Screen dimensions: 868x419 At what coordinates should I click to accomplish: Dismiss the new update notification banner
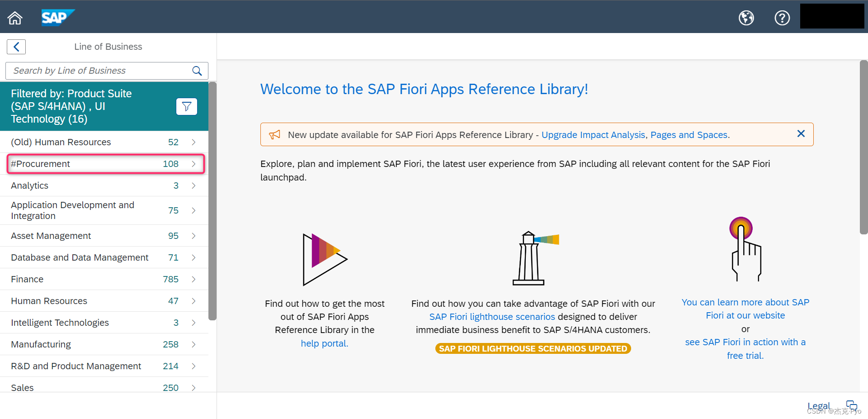[801, 133]
